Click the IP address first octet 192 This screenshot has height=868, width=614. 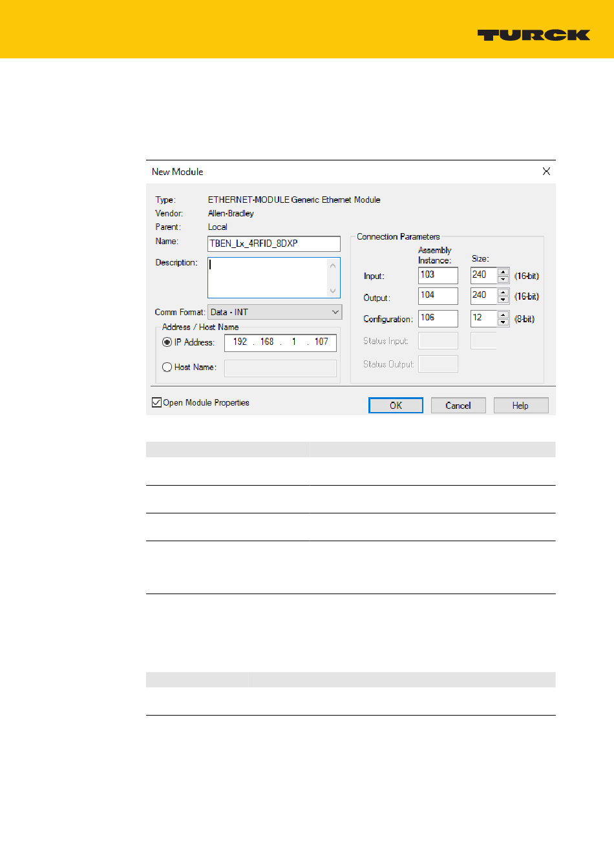coord(240,342)
